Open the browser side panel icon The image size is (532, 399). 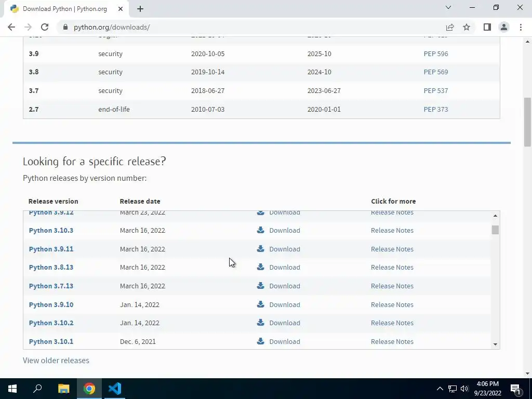tap(487, 27)
